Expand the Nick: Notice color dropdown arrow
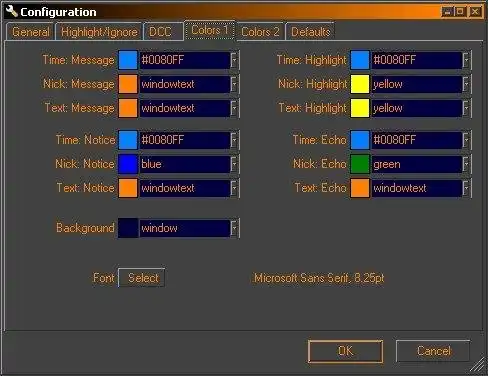Screen dimensions: 488x376 tap(235, 164)
